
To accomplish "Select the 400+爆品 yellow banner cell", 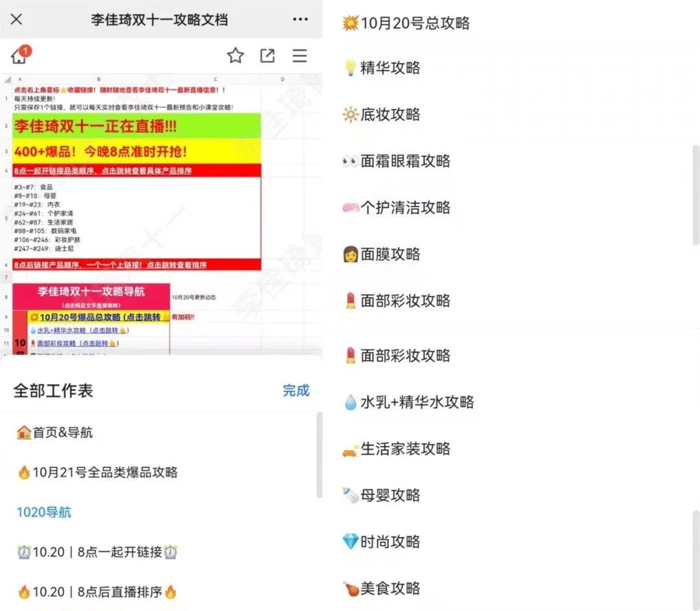I will click(137, 152).
